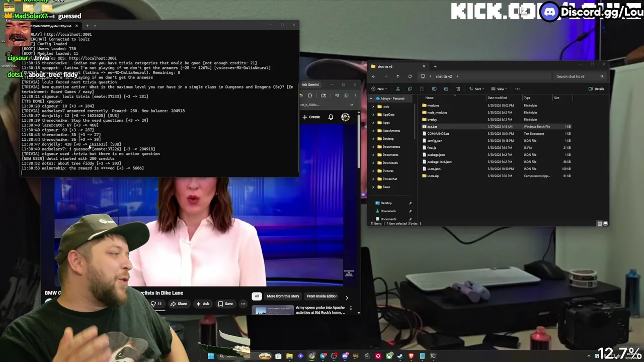Image resolution: width=644 pixels, height=362 pixels.
Task: Refresh the chat tts v2 folder
Action: point(410,76)
